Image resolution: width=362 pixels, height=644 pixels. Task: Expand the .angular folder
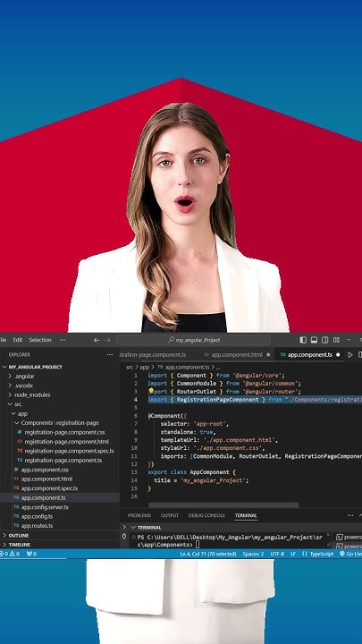coord(60,377)
